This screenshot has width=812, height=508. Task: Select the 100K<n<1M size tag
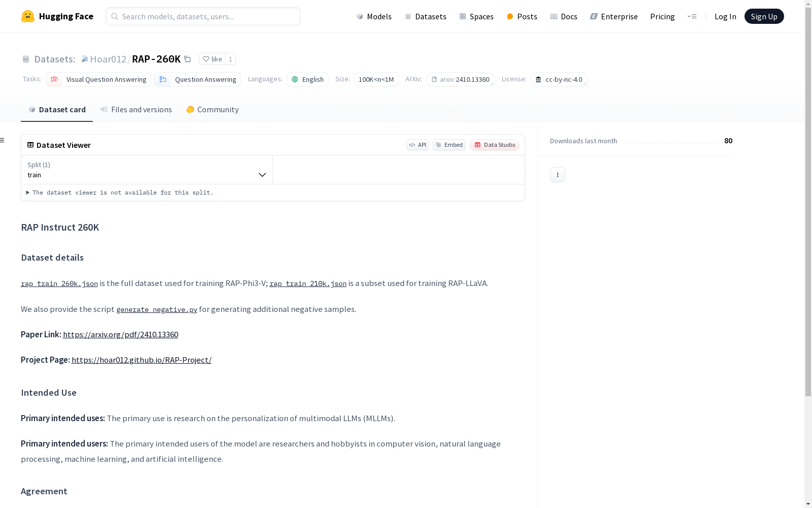376,79
